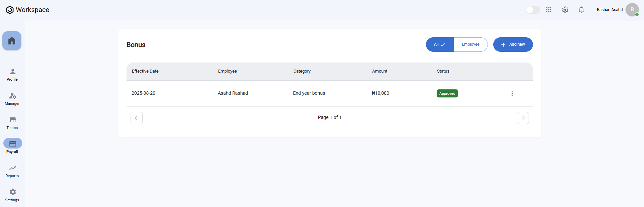Open row actions menu for Asahd Rashad
Viewport: 644px width, 207px height.
(512, 93)
